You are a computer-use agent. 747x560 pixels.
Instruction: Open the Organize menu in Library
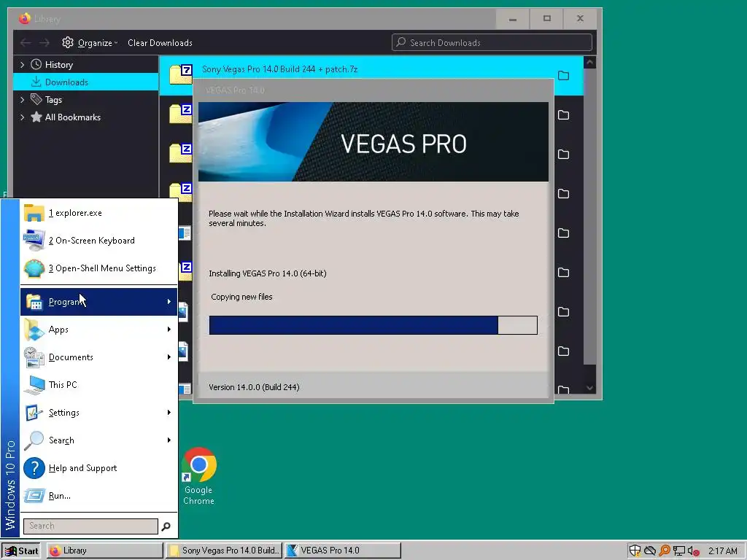point(90,43)
